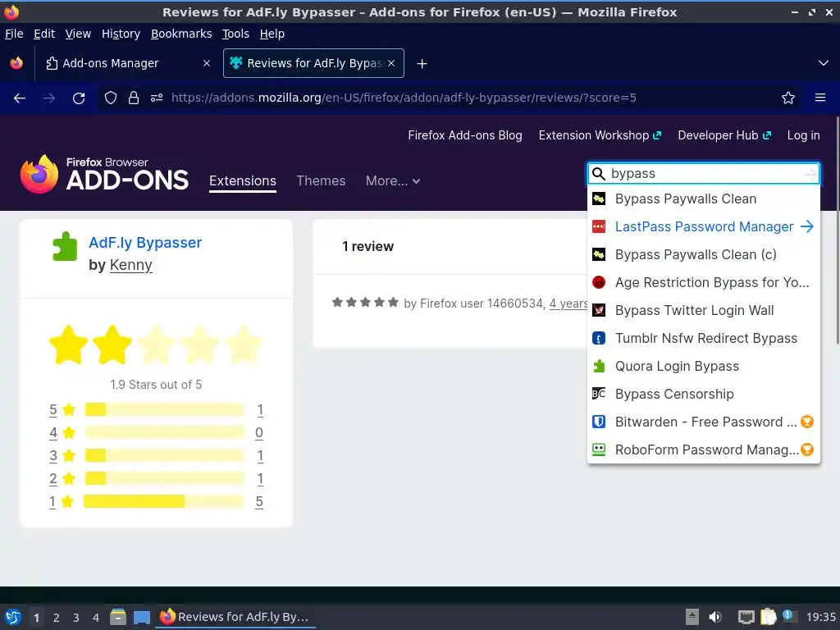Click the page vertical scrollbar
The height and width of the screenshot is (630, 840).
pos(838,231)
